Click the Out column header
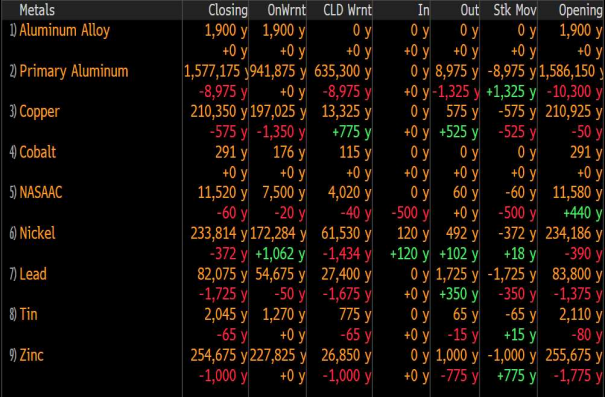606x397 pixels. click(470, 10)
